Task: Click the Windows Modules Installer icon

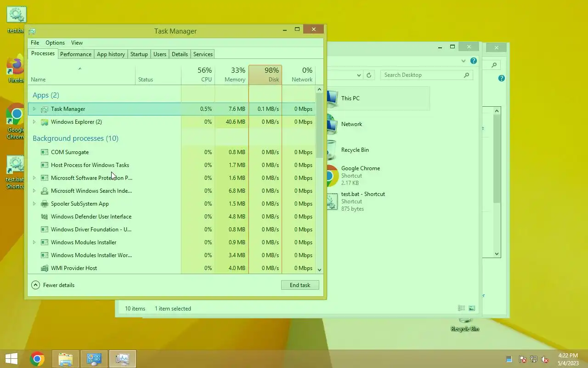Action: 45,242
